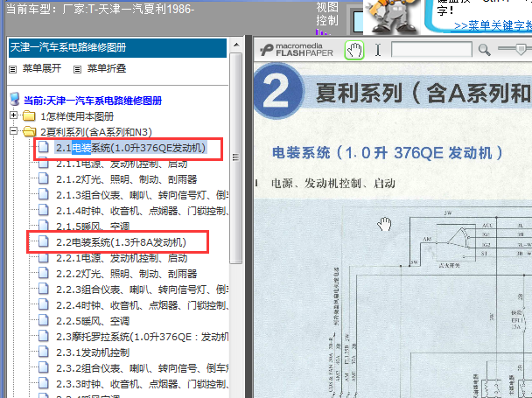Open 2.2.4时钟、收音机、点烟器、门锁控制
The image size is (532, 398).
[142, 305]
